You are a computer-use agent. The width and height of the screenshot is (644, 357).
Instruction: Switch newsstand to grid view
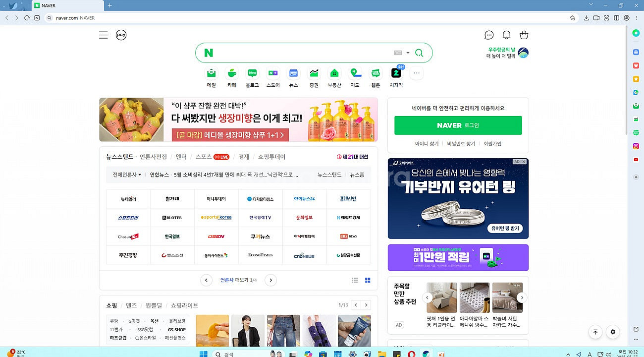coord(368,280)
